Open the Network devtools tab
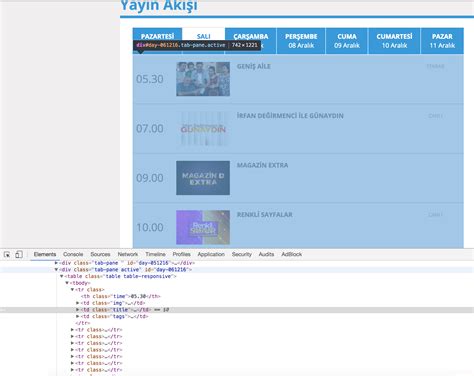Viewport: 474px width, 376px height. [x=128, y=254]
